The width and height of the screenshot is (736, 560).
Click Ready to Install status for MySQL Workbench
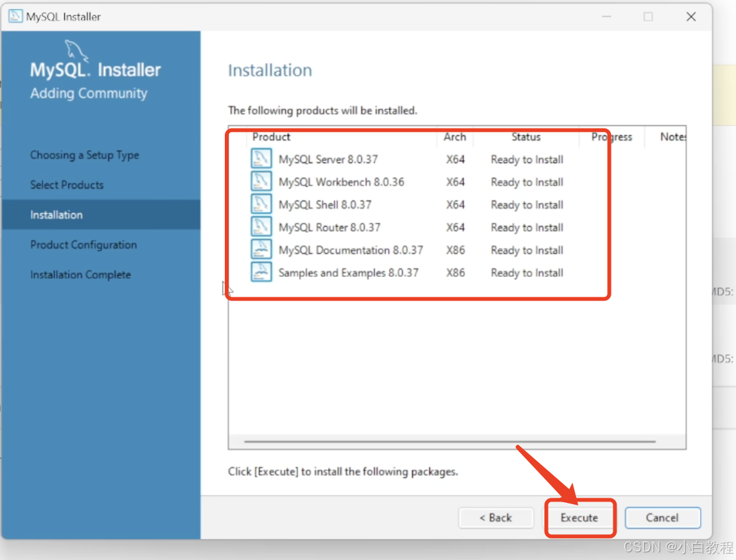coord(527,182)
